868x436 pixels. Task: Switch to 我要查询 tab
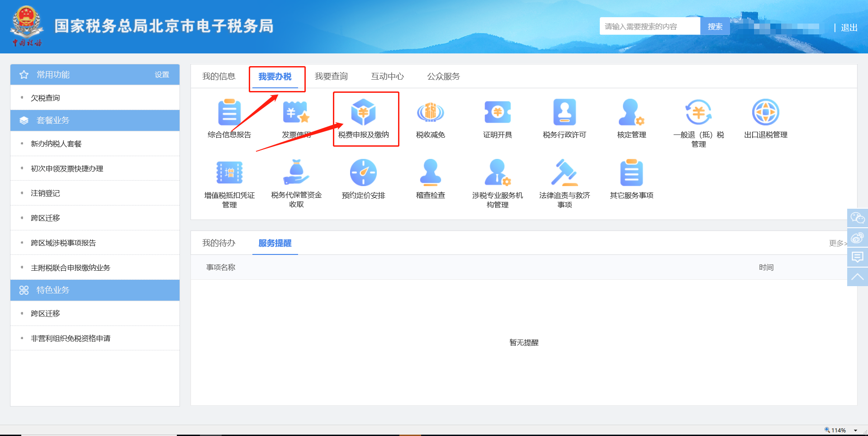[331, 77]
